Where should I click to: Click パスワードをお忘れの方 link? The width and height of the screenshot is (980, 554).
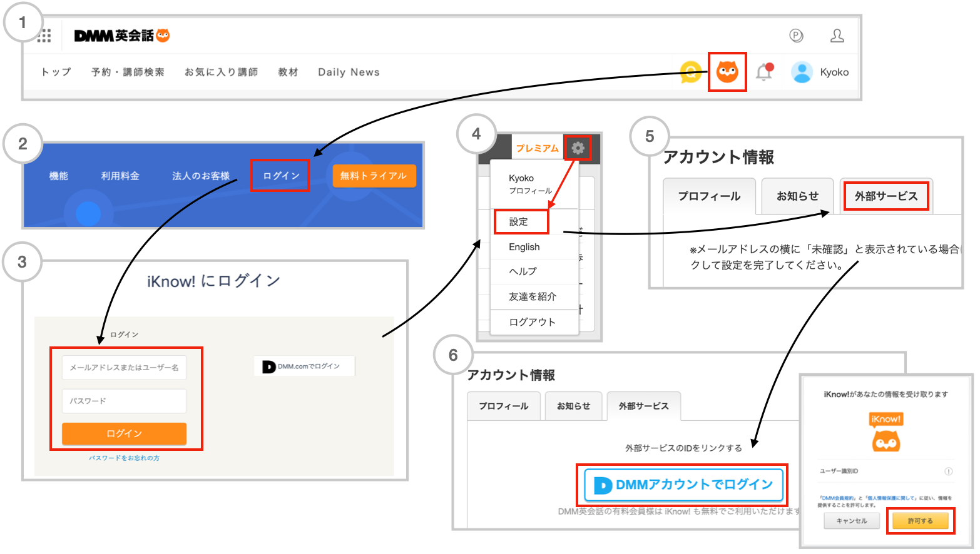pyautogui.click(x=124, y=458)
